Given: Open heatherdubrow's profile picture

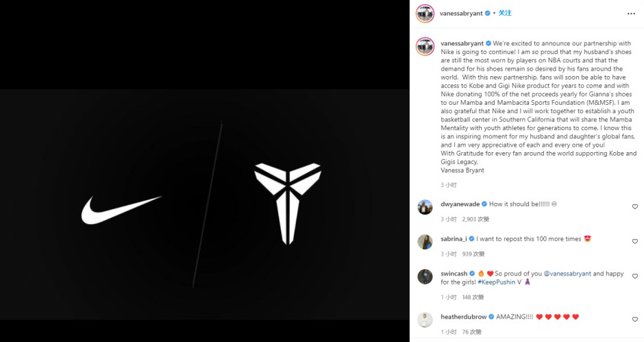Looking at the screenshot, I should (425, 319).
